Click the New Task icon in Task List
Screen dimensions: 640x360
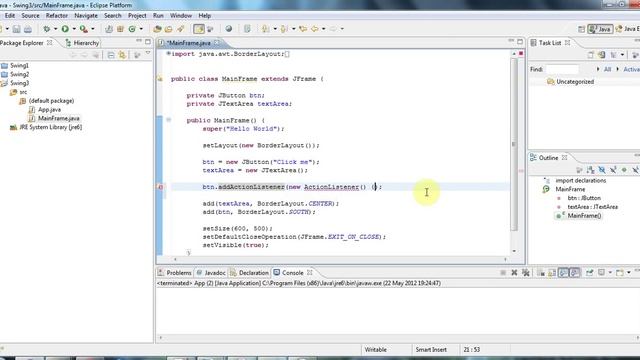(591, 55)
